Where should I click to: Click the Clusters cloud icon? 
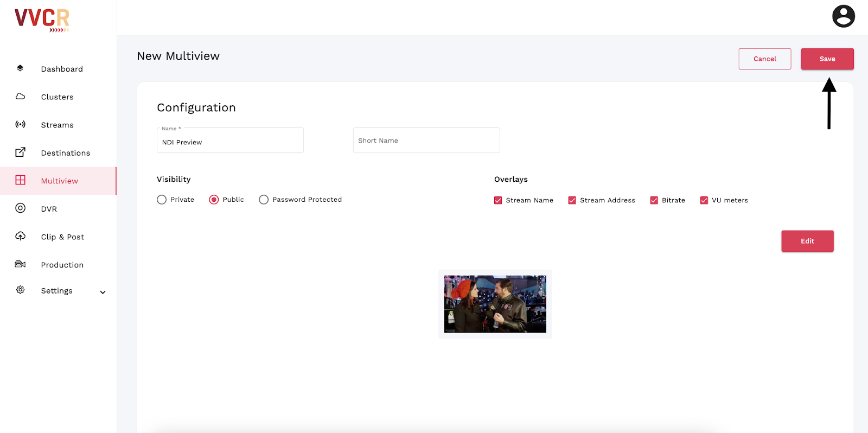(x=20, y=97)
